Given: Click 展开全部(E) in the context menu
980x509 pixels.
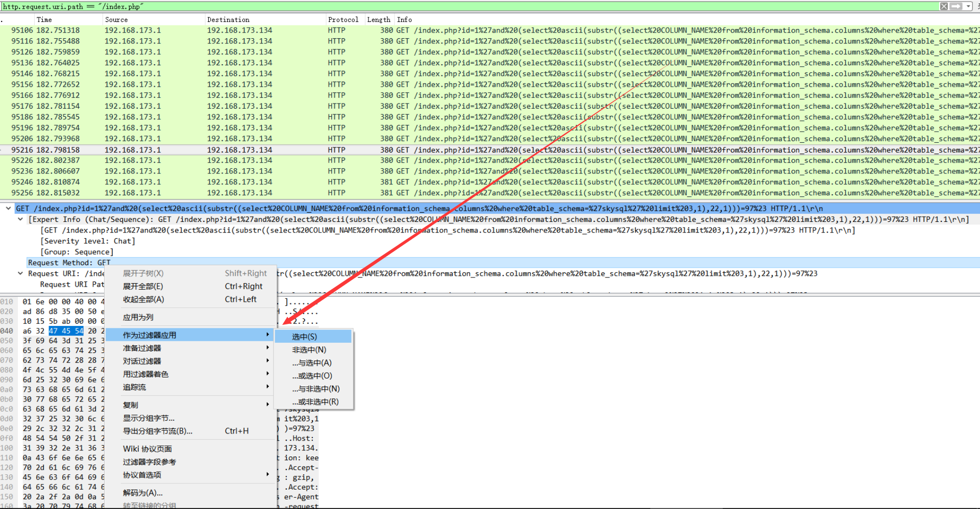Looking at the screenshot, I should (143, 286).
